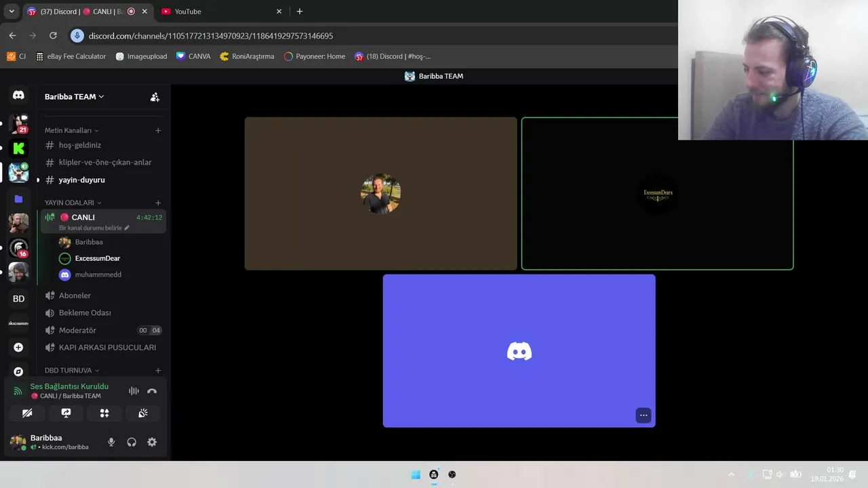Image resolution: width=868 pixels, height=488 pixels.
Task: Show hidden system tray icons
Action: coord(731,474)
